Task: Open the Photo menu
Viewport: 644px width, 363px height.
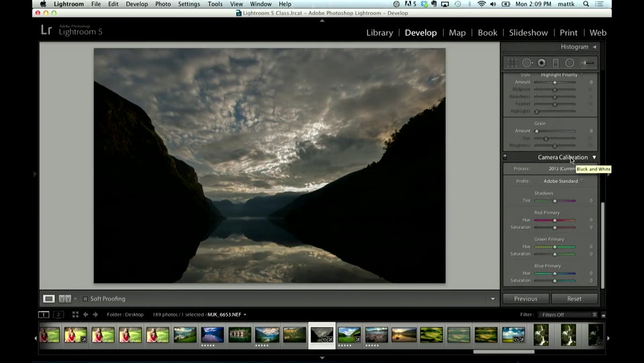Action: 163,4
